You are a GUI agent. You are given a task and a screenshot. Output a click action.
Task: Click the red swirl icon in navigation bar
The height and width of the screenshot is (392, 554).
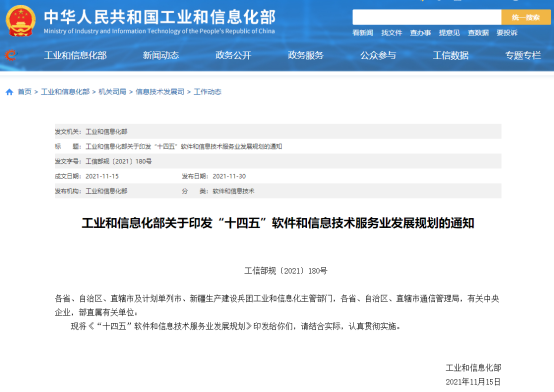point(11,55)
